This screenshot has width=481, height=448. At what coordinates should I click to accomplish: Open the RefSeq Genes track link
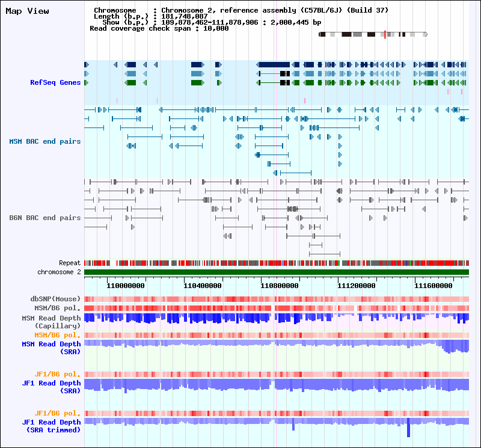pos(55,82)
